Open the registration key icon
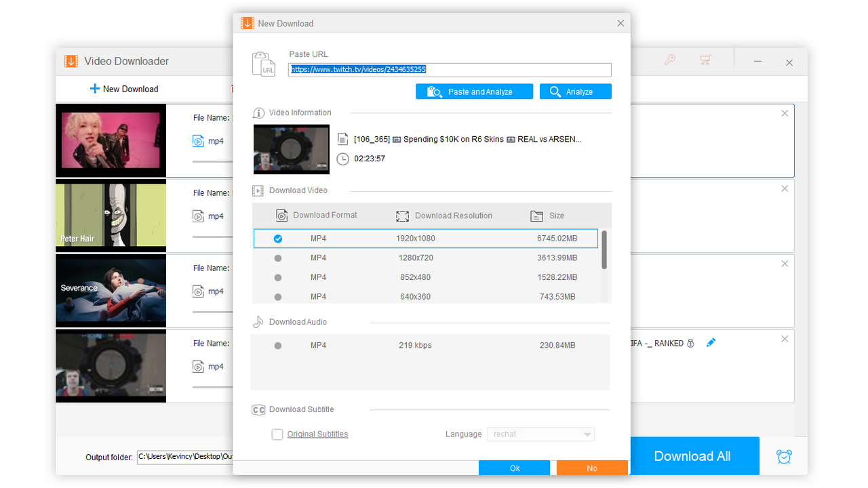868x488 pixels. (x=670, y=60)
